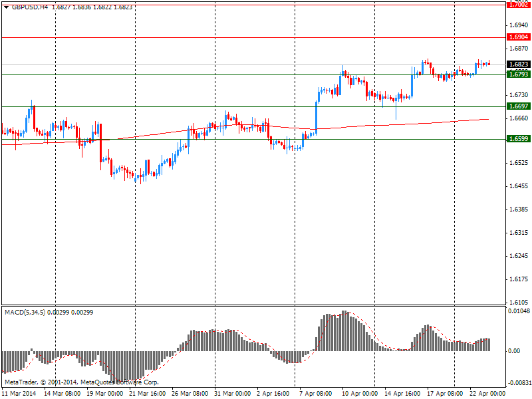Click the triangle arrow beside GBPUSD,H4 title
Screen dimensions: 532x399
(x=6, y=7)
